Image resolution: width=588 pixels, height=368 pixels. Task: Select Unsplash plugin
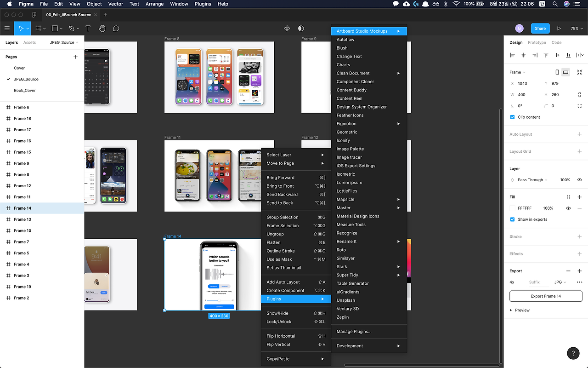click(x=369, y=300)
